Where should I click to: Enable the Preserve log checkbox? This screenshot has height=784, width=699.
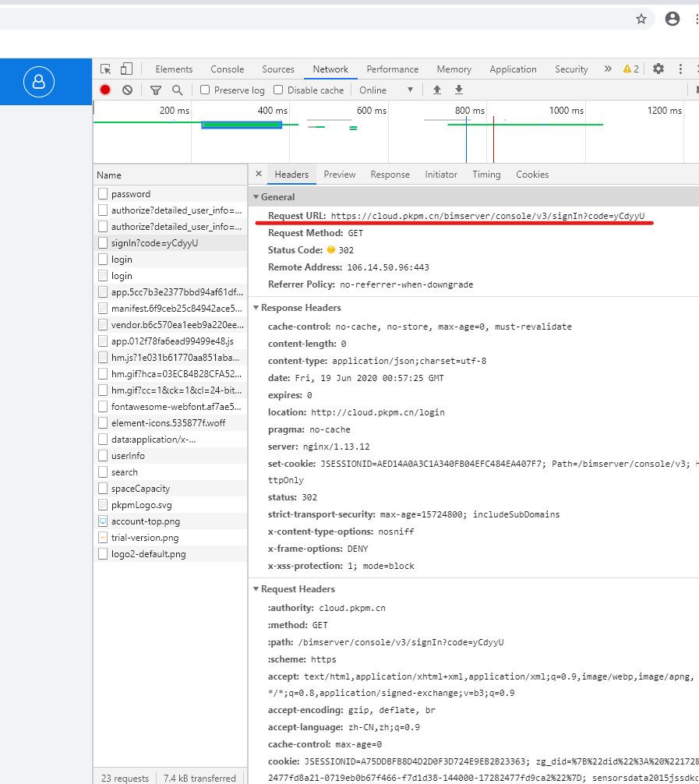click(204, 90)
